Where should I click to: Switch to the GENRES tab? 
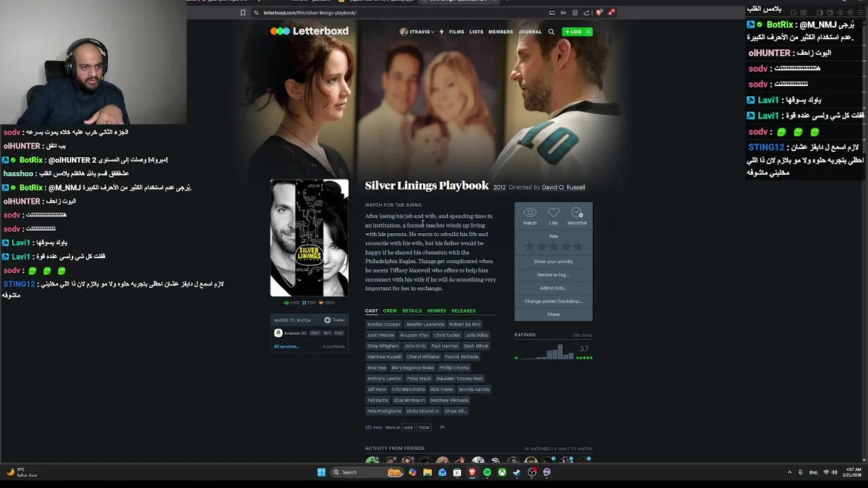pyautogui.click(x=437, y=311)
